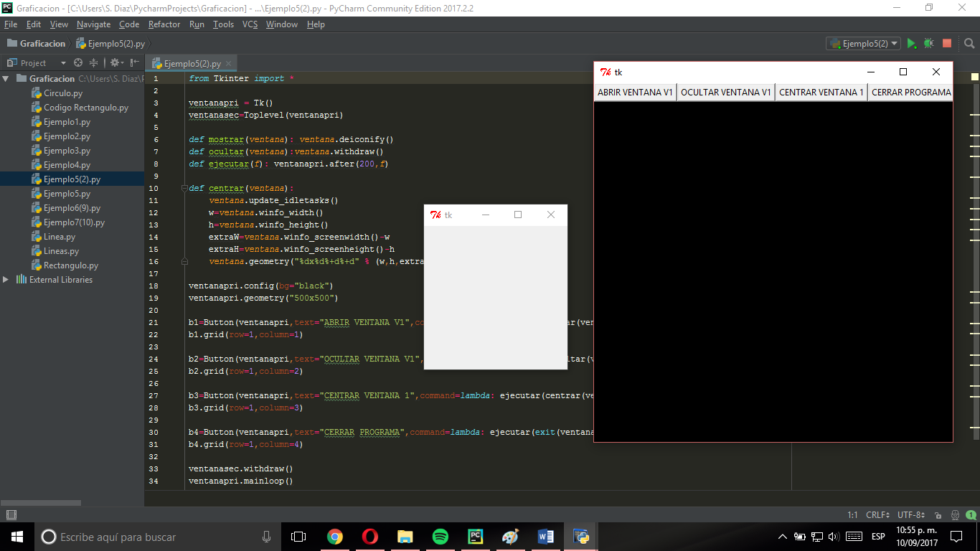Viewport: 980px width, 551px height.
Task: Click the ABRIR VENTANA V1 button
Action: (x=634, y=92)
